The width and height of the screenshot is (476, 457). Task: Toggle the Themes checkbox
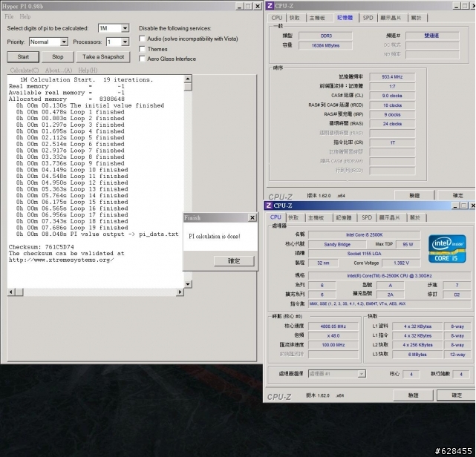coord(142,49)
